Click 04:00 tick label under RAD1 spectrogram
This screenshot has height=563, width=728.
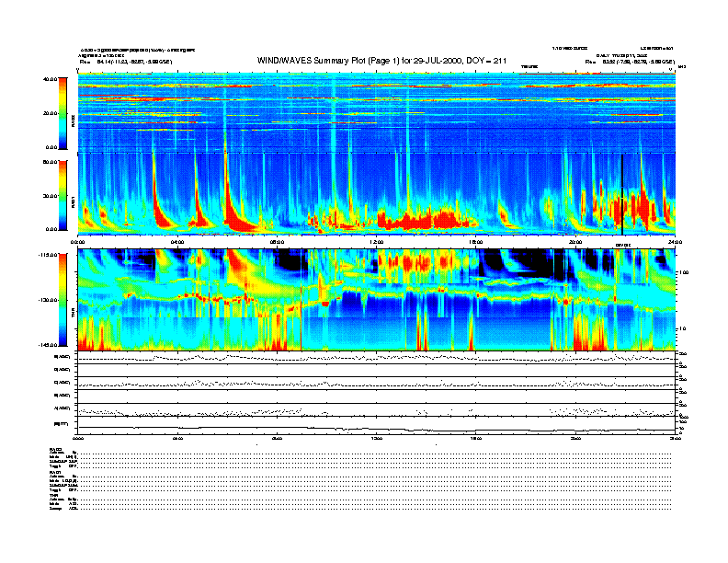point(177,242)
